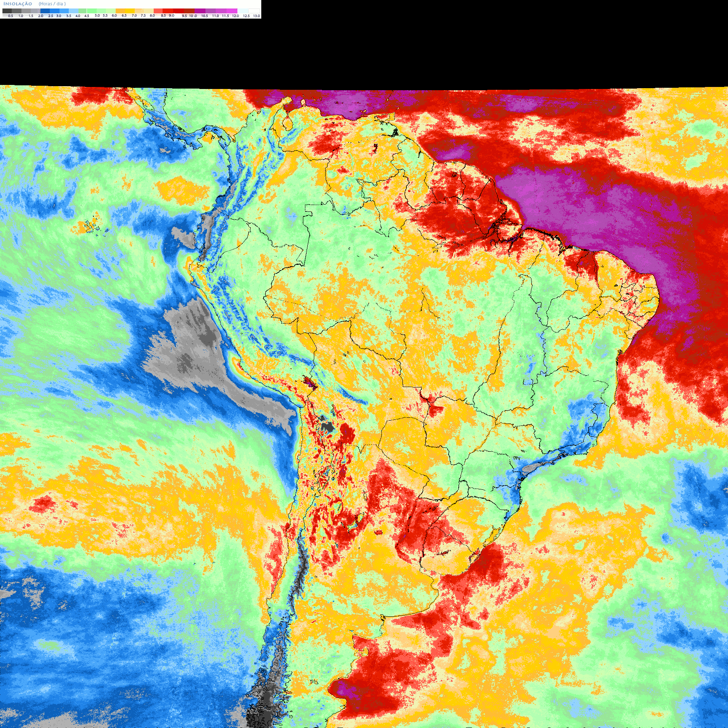Select the white swatch above 13.0
728x728 pixels.
(x=254, y=11)
